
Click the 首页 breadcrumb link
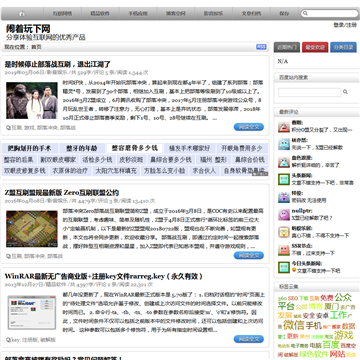coord(36,47)
